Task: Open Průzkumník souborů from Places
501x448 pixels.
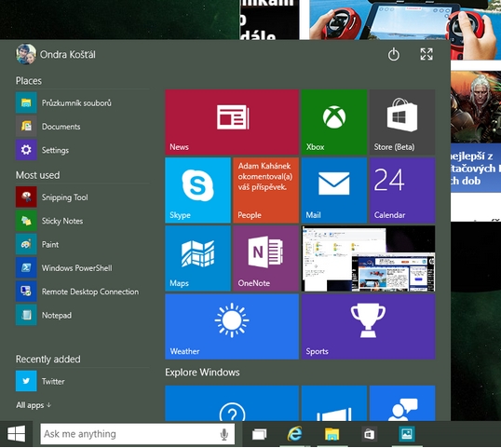Action: 83,102
